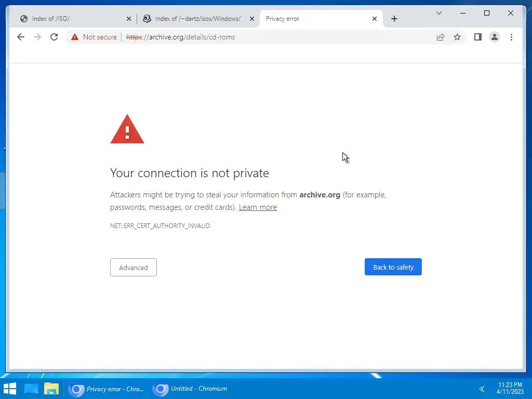Share this page via share icon
Screen dimensions: 532x399
441,37
